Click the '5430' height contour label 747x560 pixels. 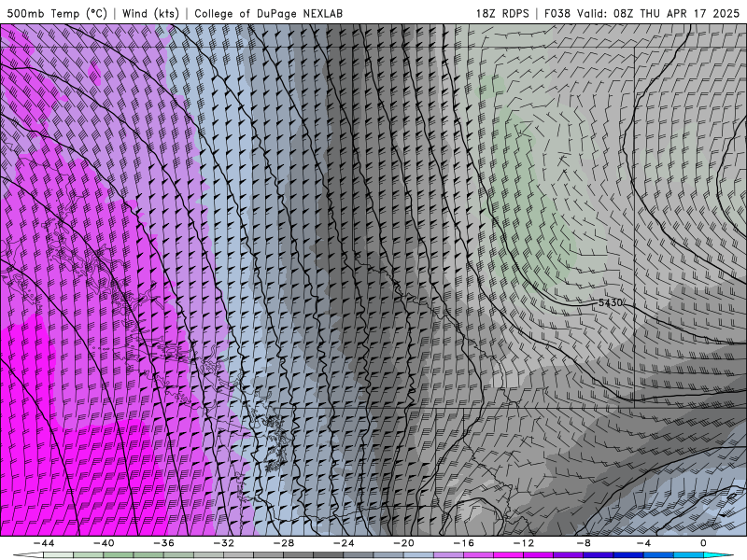(611, 302)
